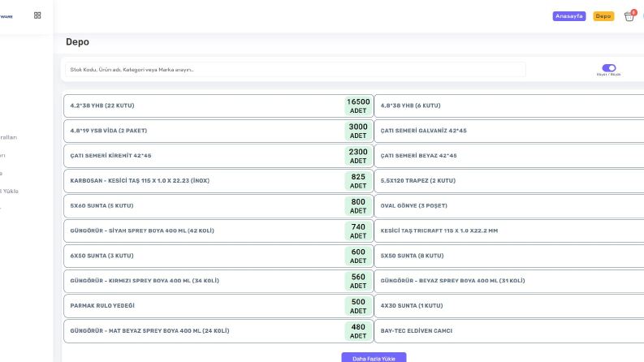Click the 800 ADET quantity badge
This screenshot has width=644, height=362.
point(358,206)
